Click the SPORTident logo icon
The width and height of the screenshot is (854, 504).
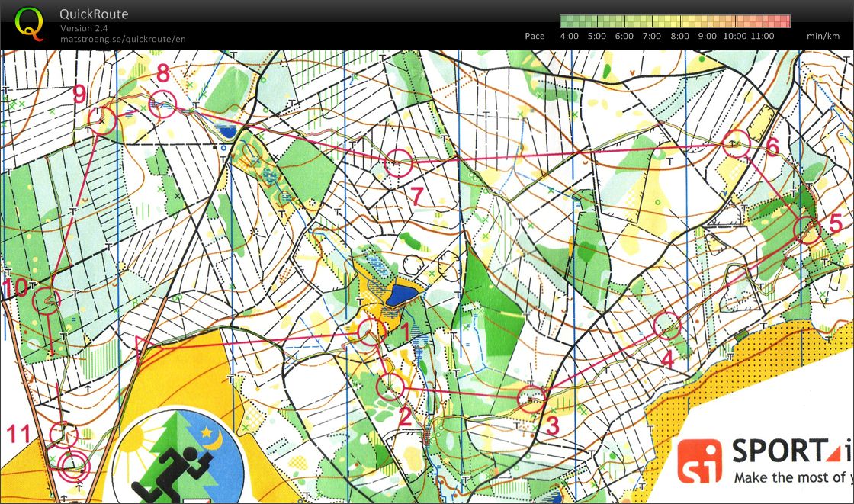699,461
